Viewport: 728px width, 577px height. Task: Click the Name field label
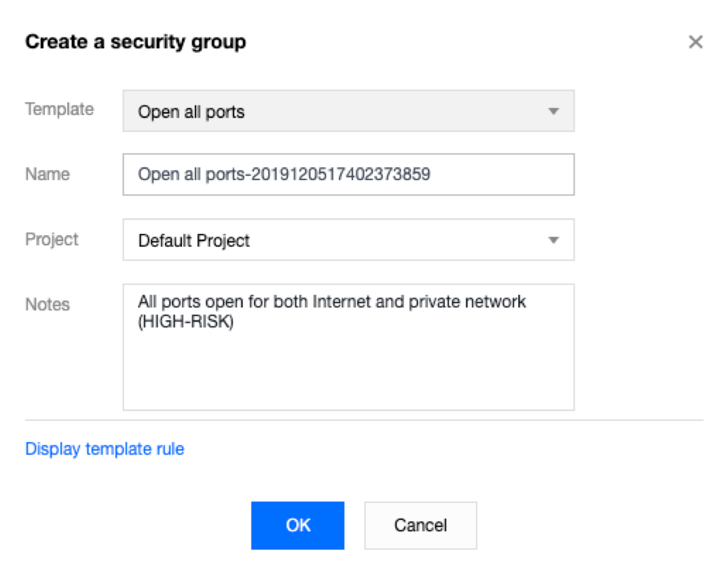click(48, 174)
